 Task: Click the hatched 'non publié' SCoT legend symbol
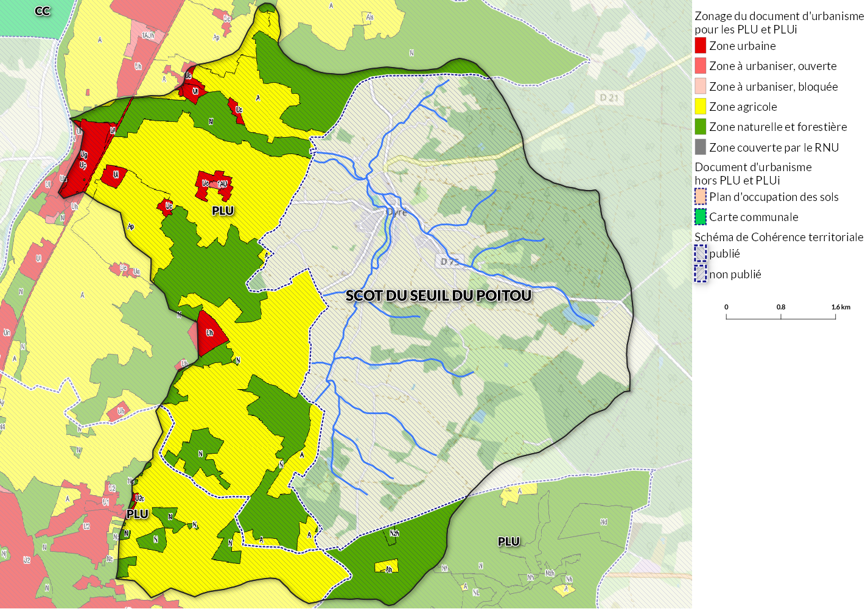701,274
